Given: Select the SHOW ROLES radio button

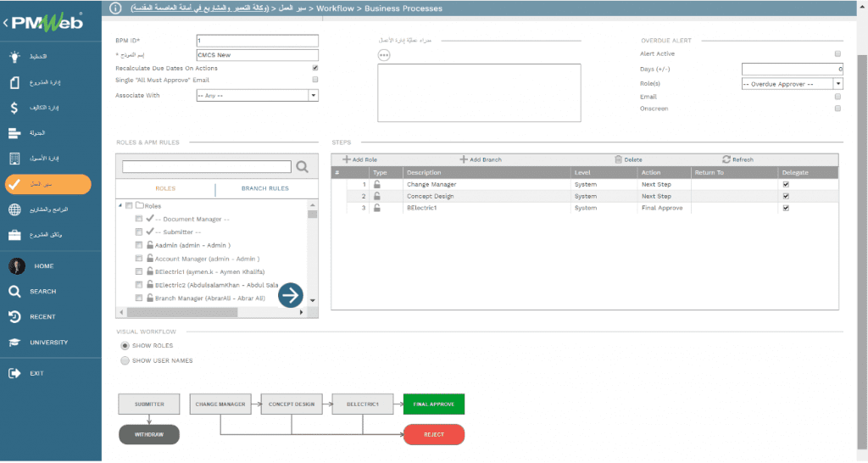Looking at the screenshot, I should pyautogui.click(x=125, y=346).
